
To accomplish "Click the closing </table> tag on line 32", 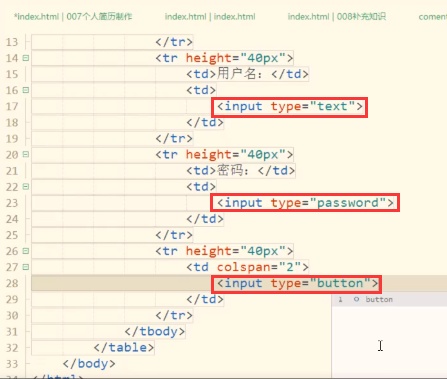I will tap(124, 348).
